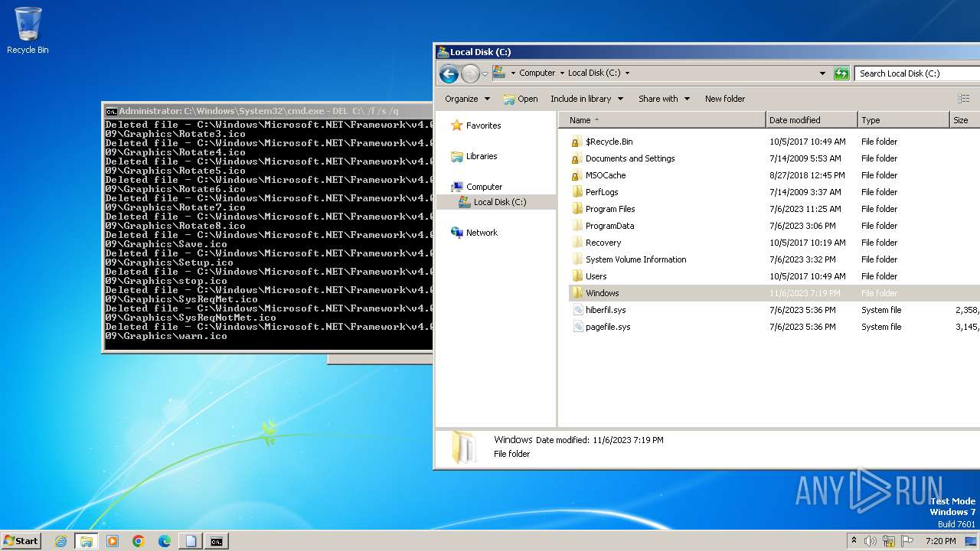Click Computer in the address breadcrumb

coord(537,73)
